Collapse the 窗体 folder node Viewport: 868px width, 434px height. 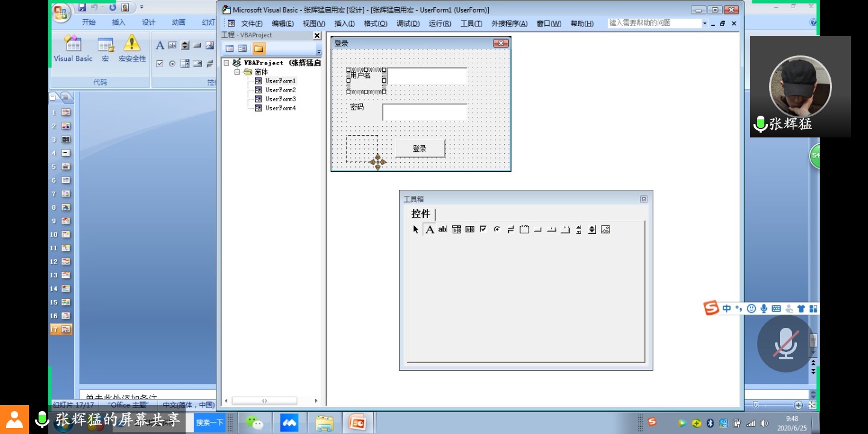pyautogui.click(x=237, y=72)
